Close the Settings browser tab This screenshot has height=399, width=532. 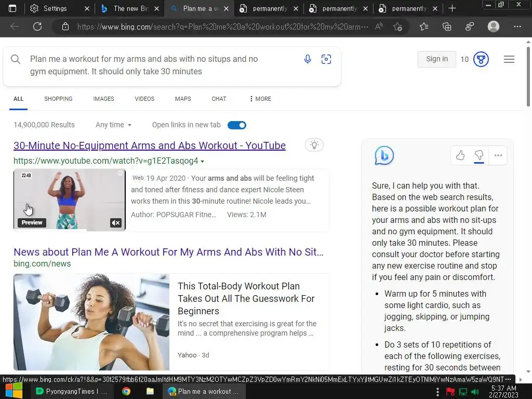[87, 8]
